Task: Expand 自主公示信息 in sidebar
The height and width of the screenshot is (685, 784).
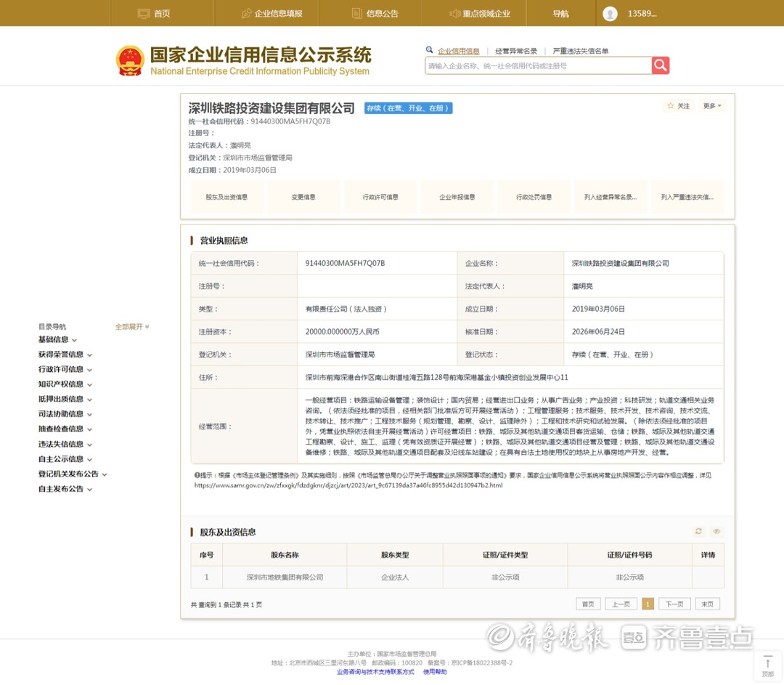Action: pos(65,459)
